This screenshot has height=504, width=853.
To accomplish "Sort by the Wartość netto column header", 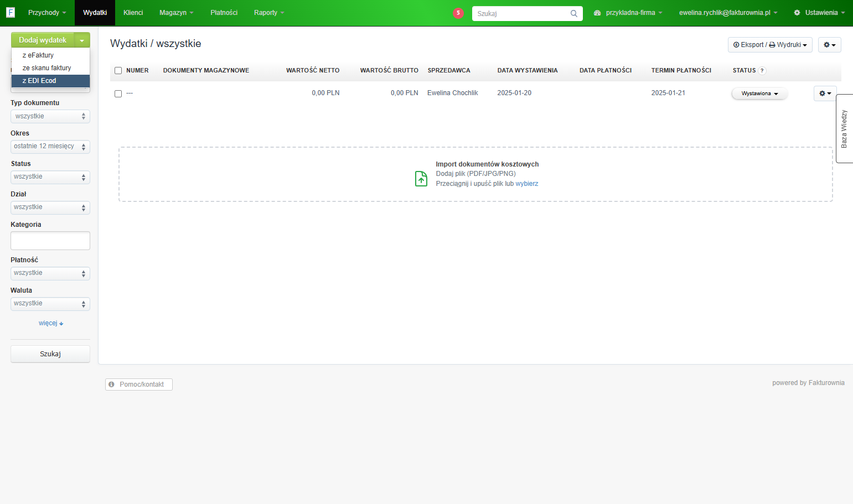I will click(x=313, y=71).
